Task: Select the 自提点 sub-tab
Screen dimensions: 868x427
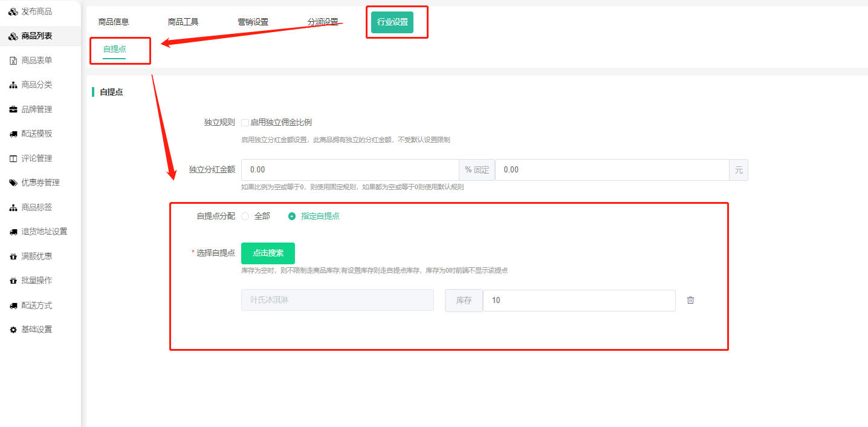Action: click(114, 50)
